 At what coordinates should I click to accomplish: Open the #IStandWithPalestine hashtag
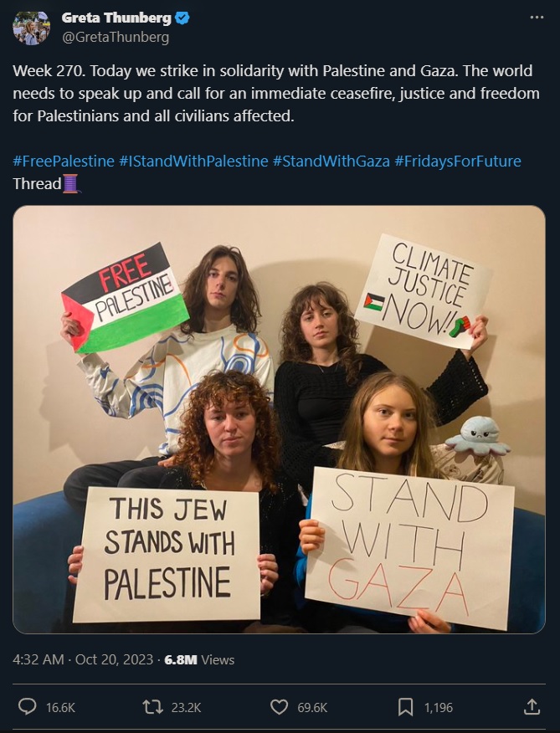coord(193,161)
